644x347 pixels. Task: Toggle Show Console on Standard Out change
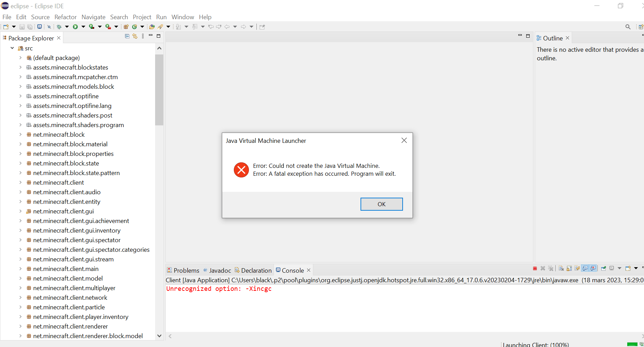click(x=585, y=268)
